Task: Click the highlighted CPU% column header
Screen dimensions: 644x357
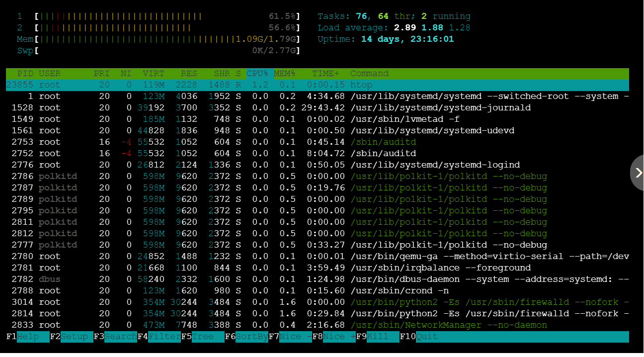Action: click(257, 74)
